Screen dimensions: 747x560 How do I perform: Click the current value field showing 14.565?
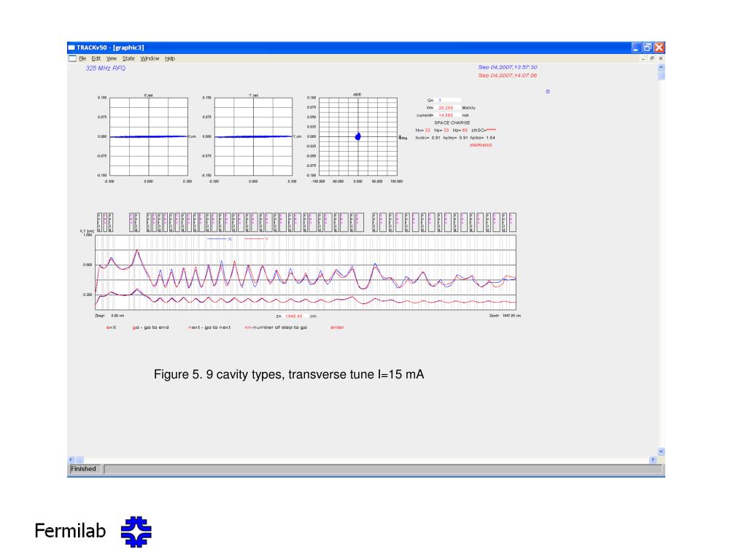448,114
